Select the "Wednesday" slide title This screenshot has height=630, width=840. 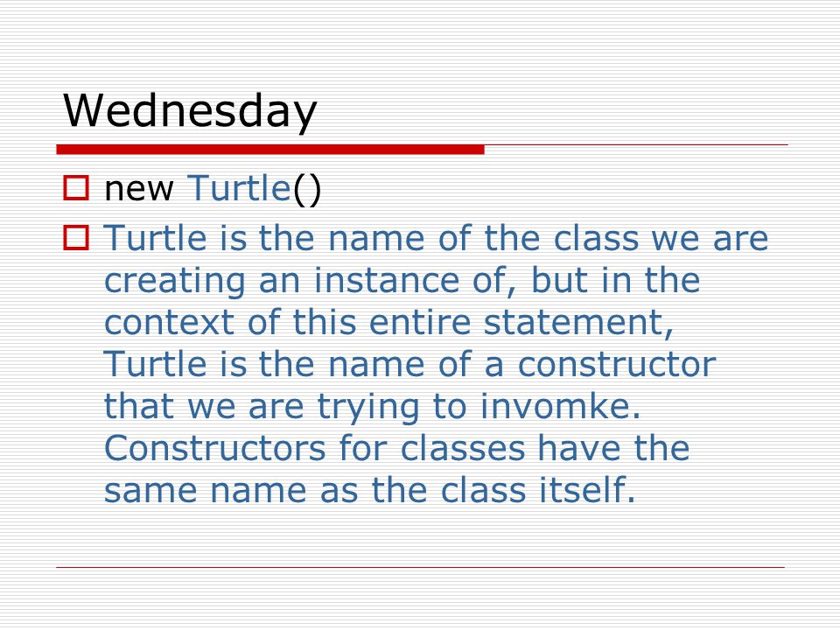click(x=190, y=111)
